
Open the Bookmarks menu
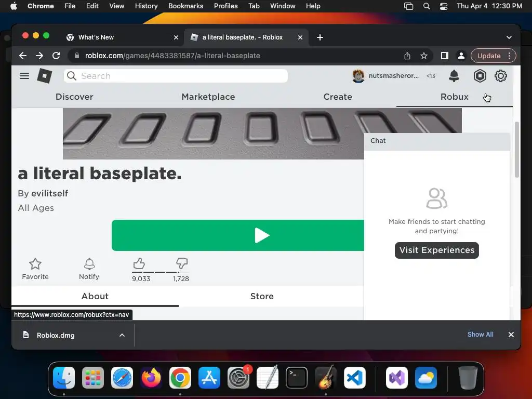coord(185,6)
